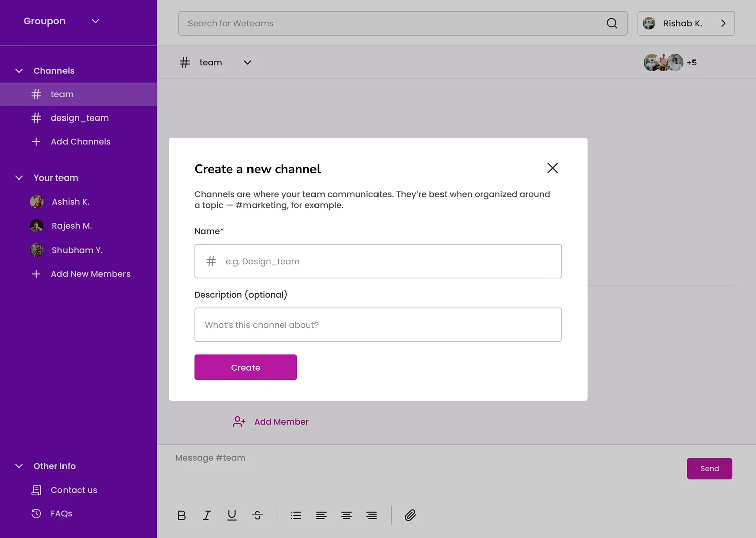Click the search magnifier icon

click(612, 23)
